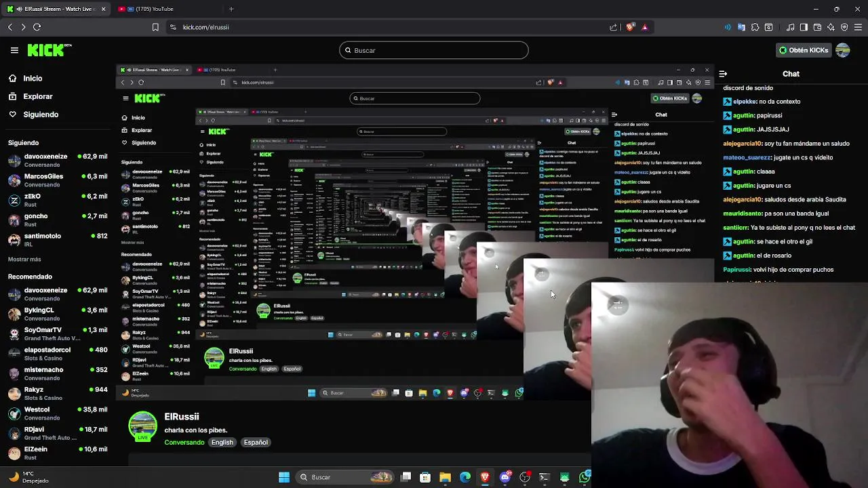868x488 pixels.
Task: Close the ElRussii Stream tab
Action: tap(103, 9)
